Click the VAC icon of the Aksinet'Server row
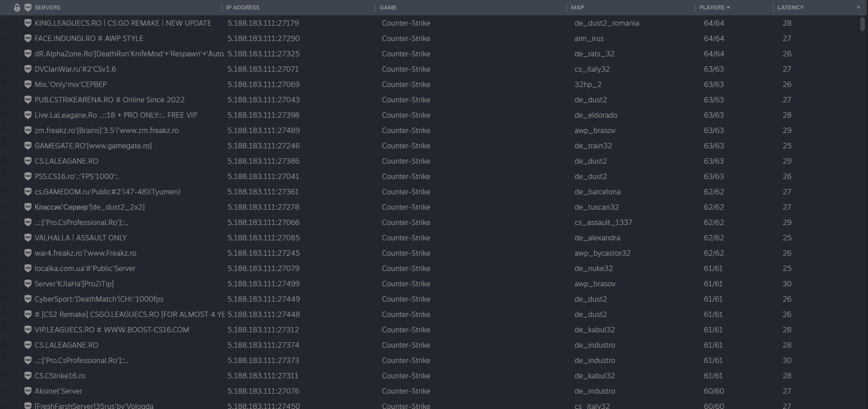The width and height of the screenshot is (868, 409). (28, 391)
